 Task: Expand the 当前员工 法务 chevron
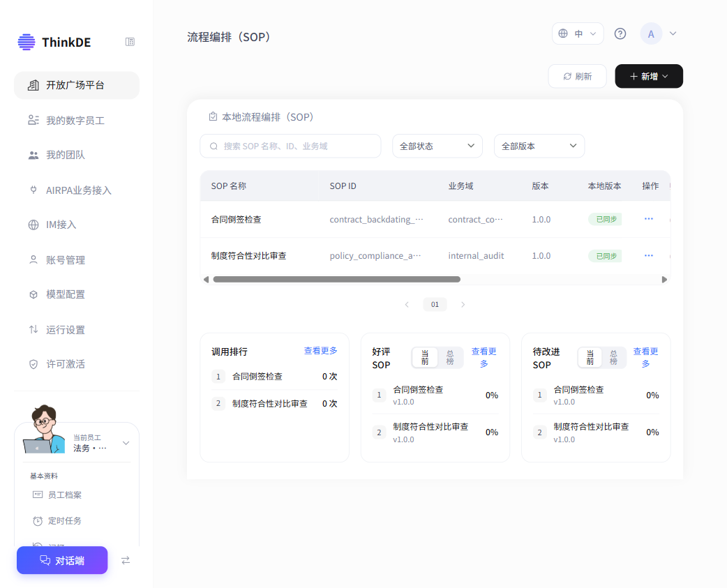[126, 443]
